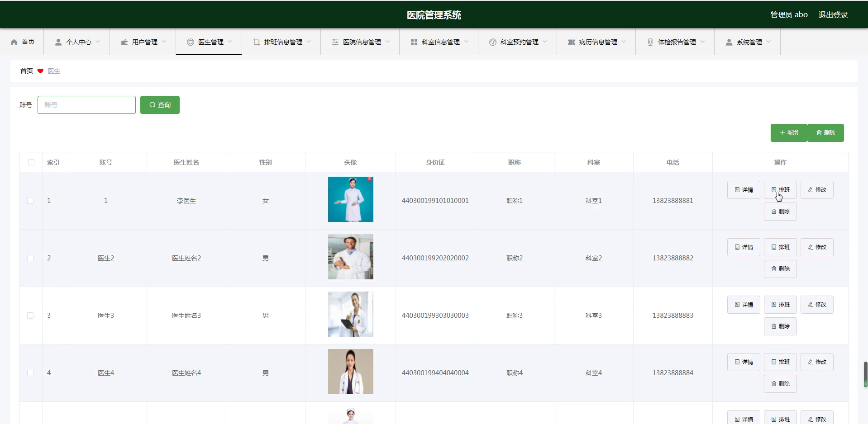The width and height of the screenshot is (868, 424).
Task: Open the 科室预约管理 menu label
Action: (520, 42)
